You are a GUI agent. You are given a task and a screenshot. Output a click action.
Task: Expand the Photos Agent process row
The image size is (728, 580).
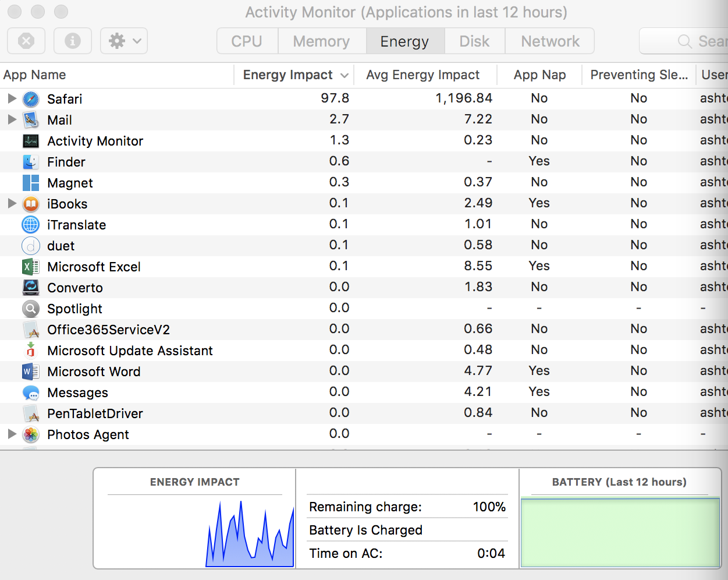(12, 434)
